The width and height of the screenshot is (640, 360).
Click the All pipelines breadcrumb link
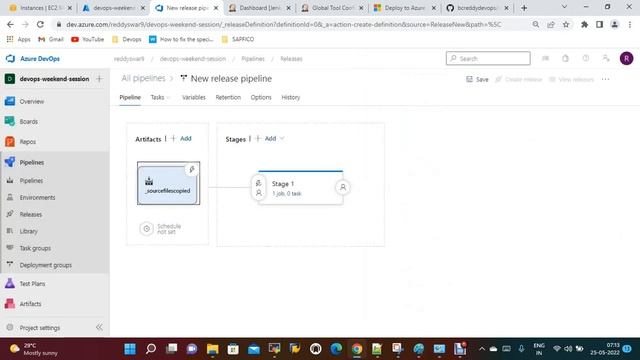pyautogui.click(x=143, y=78)
